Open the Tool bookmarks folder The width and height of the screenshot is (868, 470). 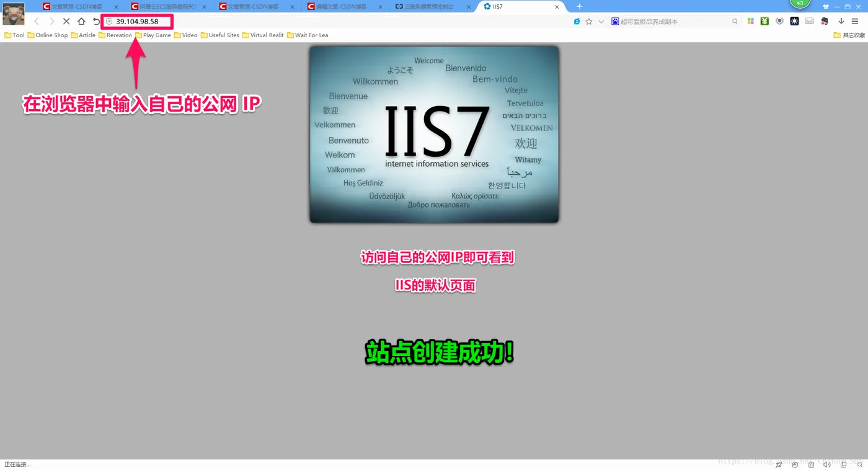[14, 35]
